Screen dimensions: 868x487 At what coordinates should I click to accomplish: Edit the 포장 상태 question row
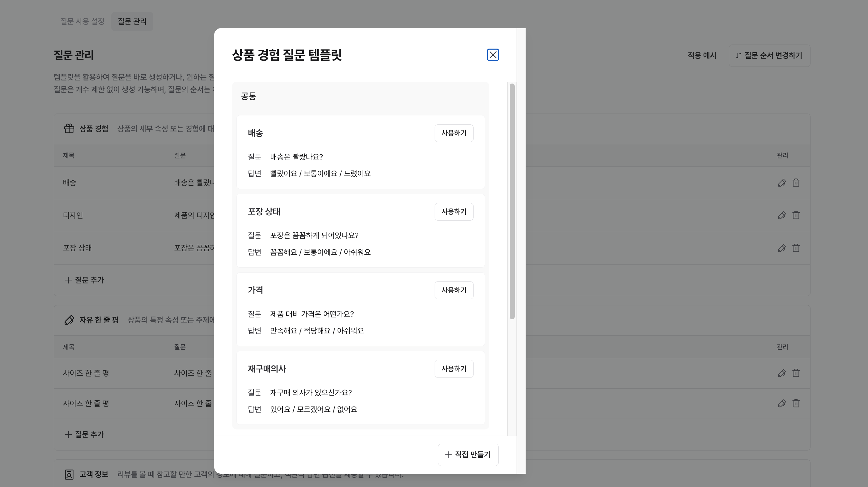781,248
